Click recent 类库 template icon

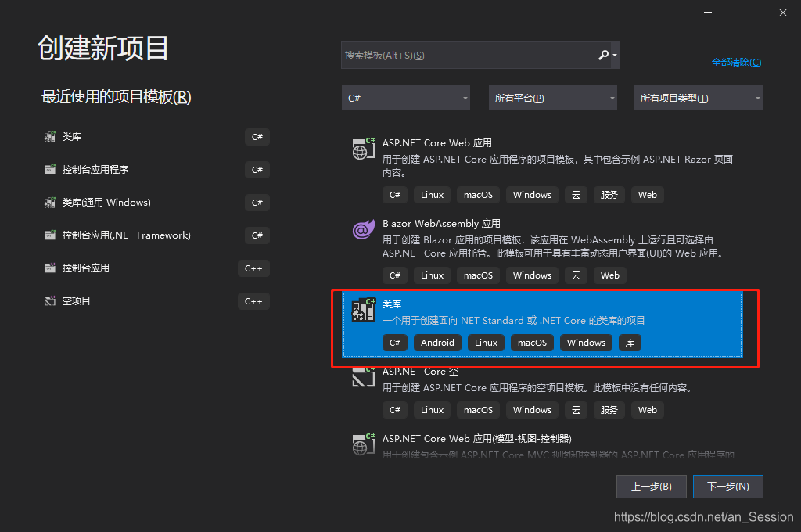[49, 137]
